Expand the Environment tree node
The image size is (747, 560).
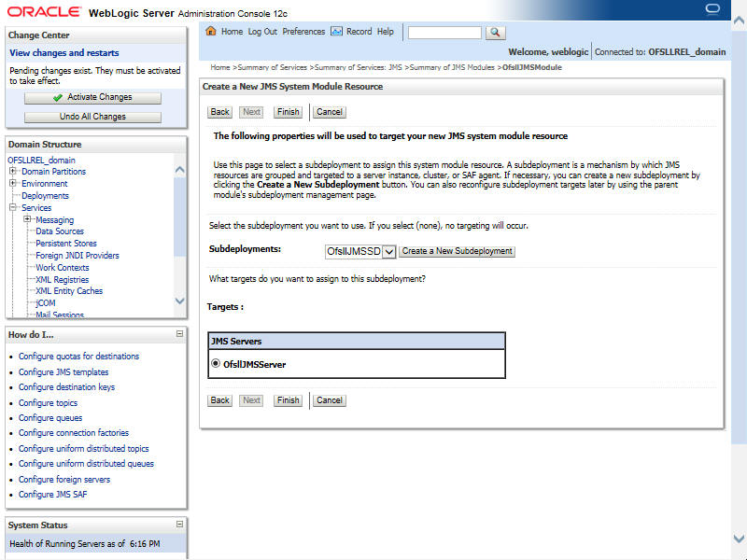13,183
